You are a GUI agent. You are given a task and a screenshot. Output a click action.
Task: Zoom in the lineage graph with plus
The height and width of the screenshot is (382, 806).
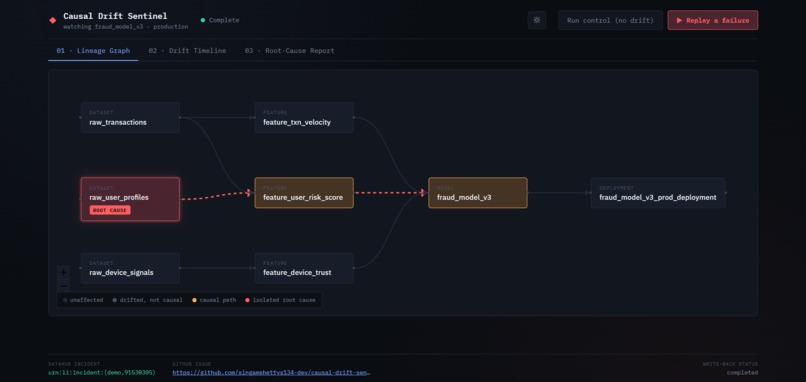click(x=63, y=272)
